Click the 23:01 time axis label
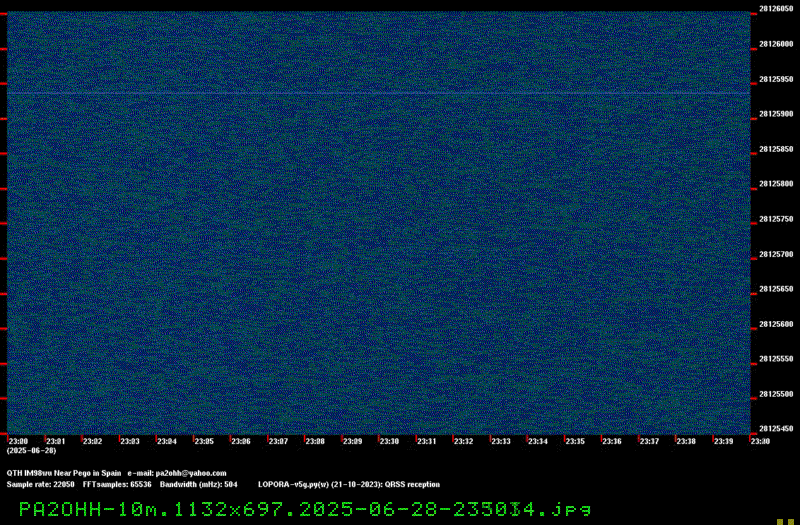Image resolution: width=800 pixels, height=525 pixels. point(56,441)
